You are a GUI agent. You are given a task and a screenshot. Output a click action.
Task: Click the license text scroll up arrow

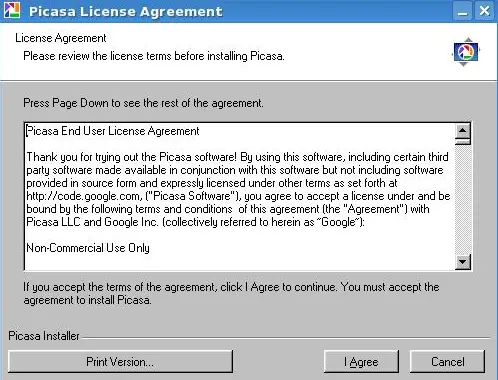click(463, 130)
